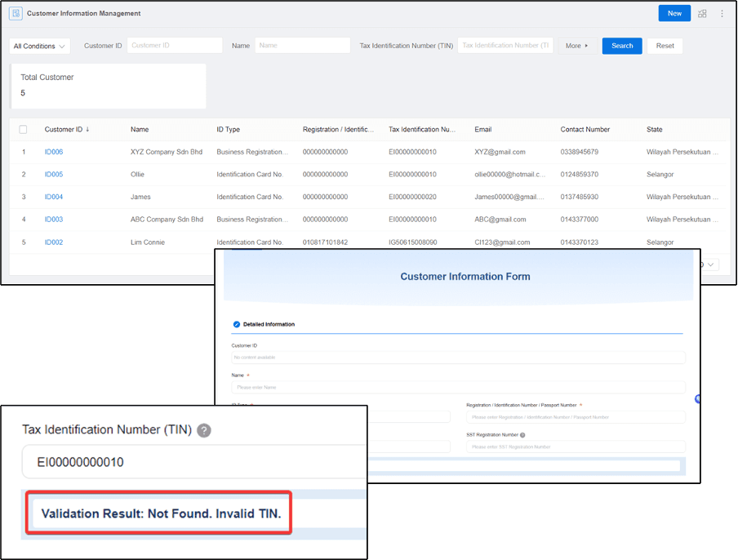Click the XYZ@gmail.com email cell

(x=500, y=152)
